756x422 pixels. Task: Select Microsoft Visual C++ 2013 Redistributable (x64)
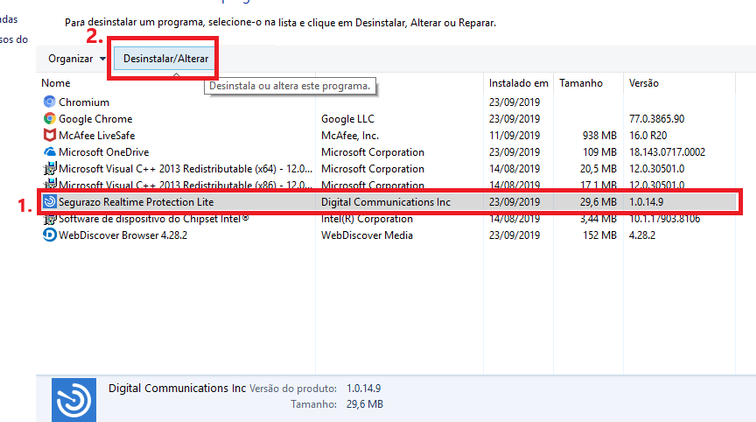[186, 169]
